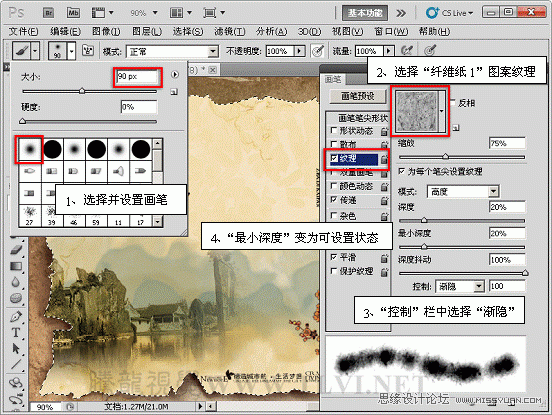Open the texture pattern picker thumbnail

point(417,111)
